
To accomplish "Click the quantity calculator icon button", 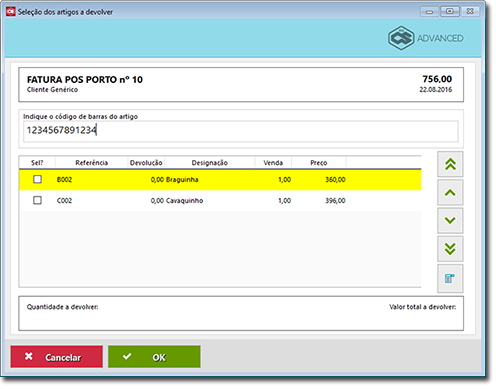I will [x=450, y=278].
